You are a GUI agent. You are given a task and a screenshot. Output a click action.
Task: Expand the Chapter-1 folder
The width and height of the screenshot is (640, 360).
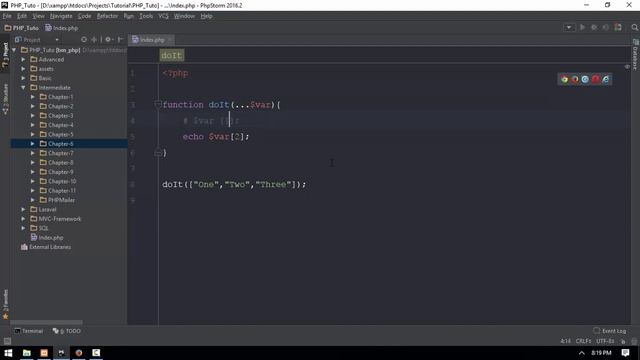pyautogui.click(x=33, y=97)
